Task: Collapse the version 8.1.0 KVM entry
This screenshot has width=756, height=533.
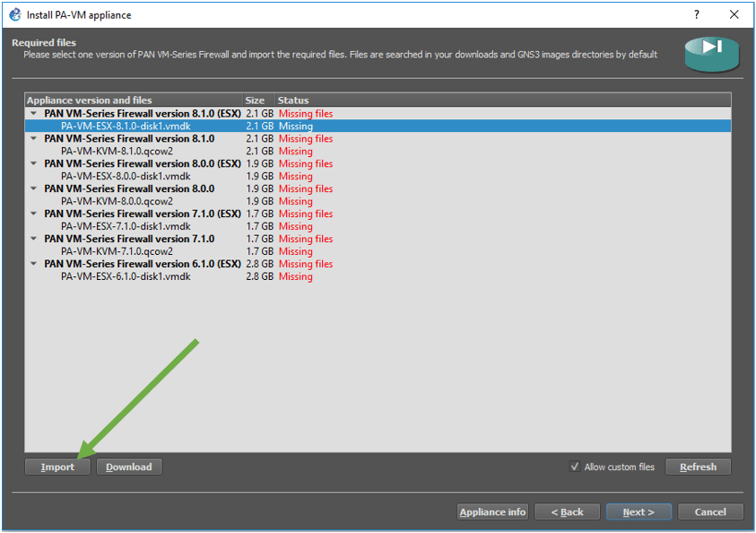Action: pos(33,138)
